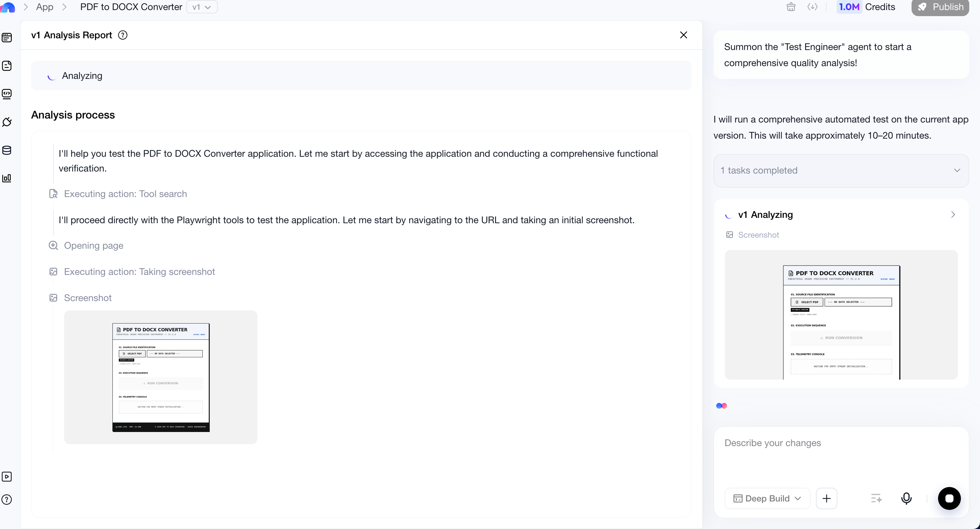Open the Deep Build mode dropdown

(x=767, y=498)
